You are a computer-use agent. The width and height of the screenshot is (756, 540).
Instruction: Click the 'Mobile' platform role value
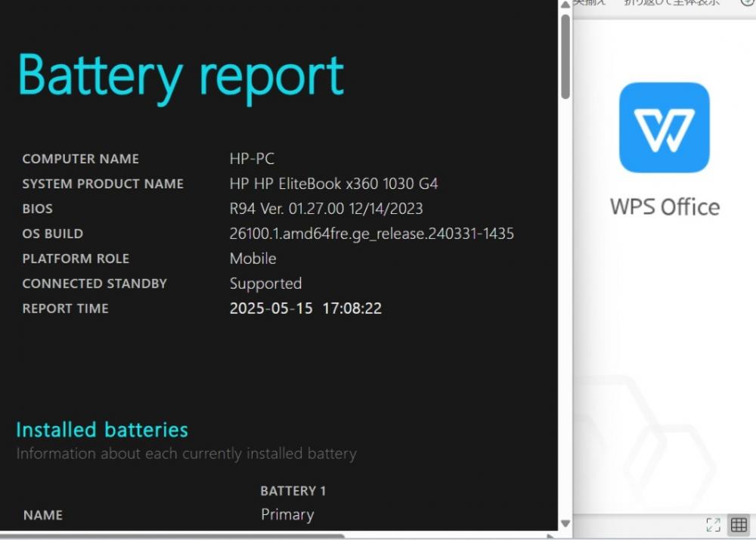(x=253, y=259)
